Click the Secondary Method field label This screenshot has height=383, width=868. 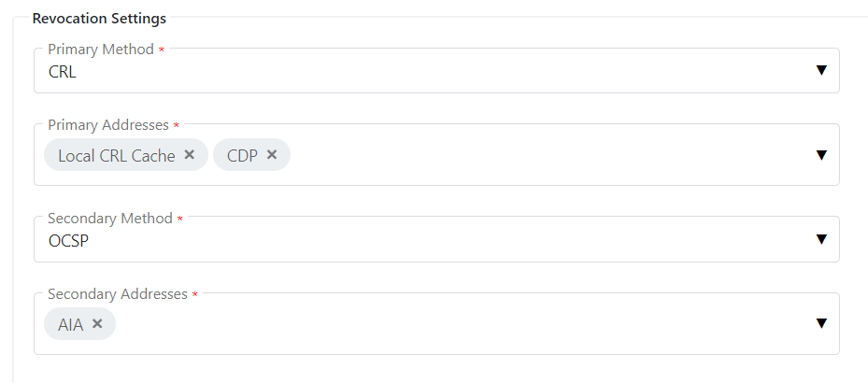[x=109, y=219]
